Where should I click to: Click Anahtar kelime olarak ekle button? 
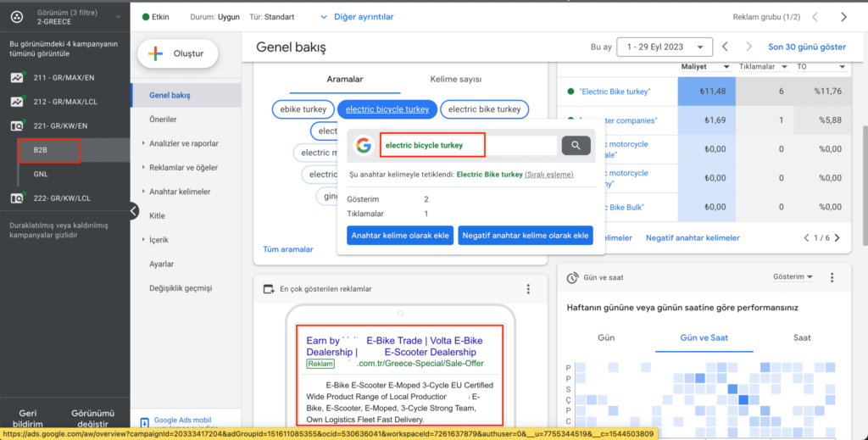tap(400, 235)
